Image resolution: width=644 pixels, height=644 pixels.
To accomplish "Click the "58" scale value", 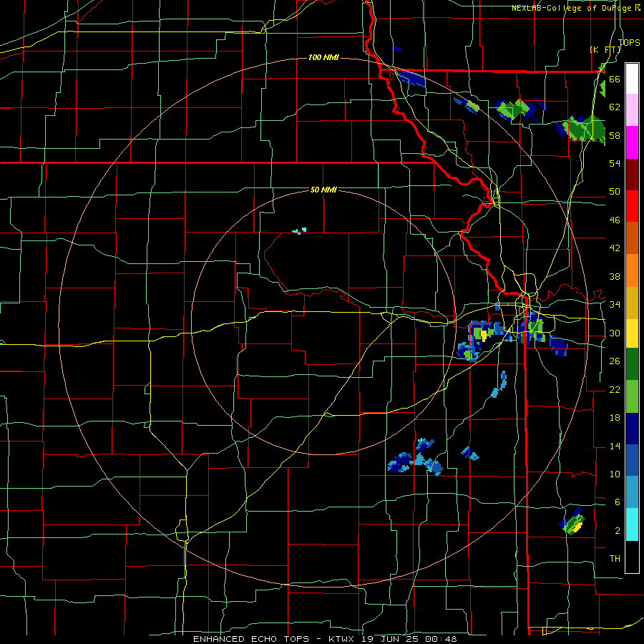I will (615, 135).
